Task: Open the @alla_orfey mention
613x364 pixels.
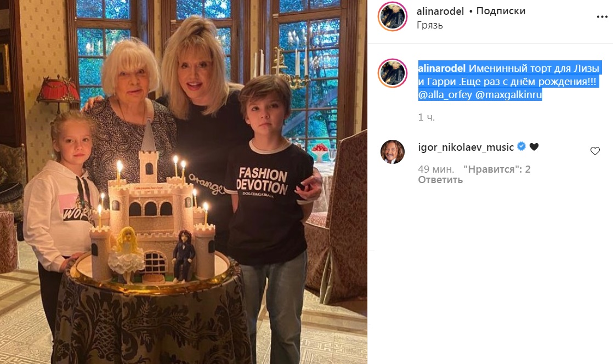Action: point(445,95)
